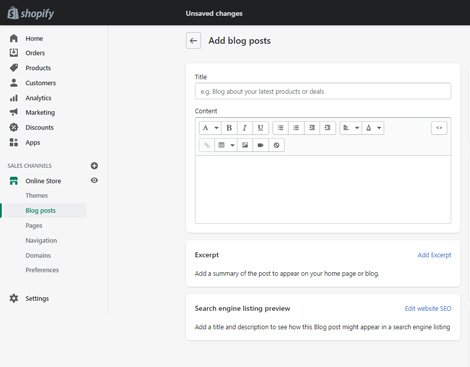Click the Discounts badge icon
This screenshot has height=367, width=470.
click(x=14, y=127)
